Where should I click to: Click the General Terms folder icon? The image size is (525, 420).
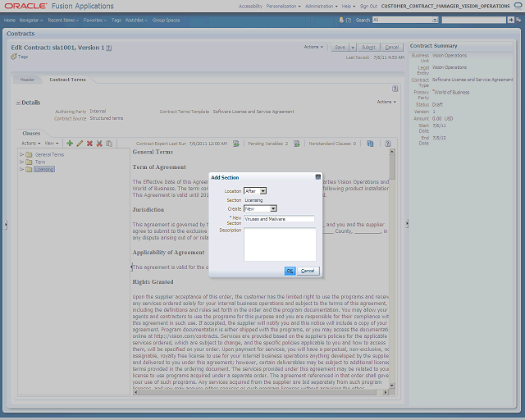[x=30, y=154]
